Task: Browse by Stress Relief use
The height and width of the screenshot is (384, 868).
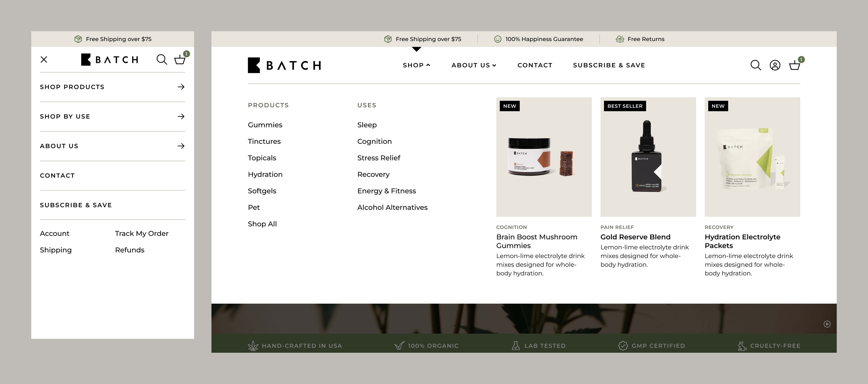Action: click(378, 158)
